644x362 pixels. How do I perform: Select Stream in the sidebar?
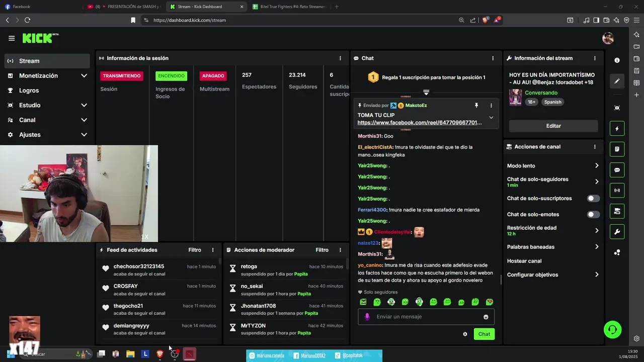pyautogui.click(x=47, y=61)
